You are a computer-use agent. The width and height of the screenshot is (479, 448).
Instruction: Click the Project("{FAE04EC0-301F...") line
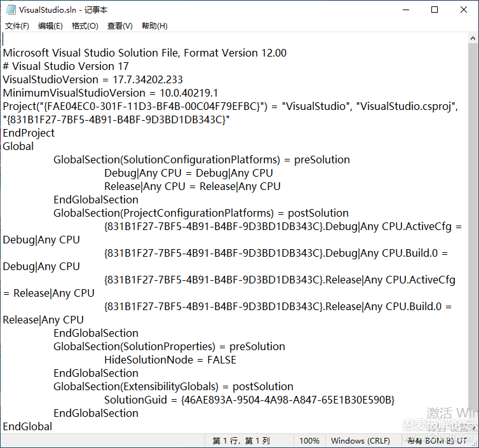click(x=231, y=106)
